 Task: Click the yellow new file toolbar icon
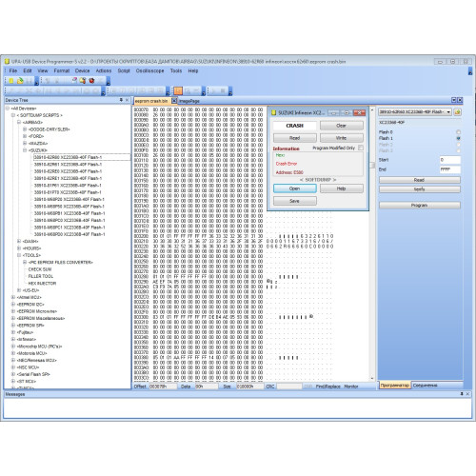11,81
